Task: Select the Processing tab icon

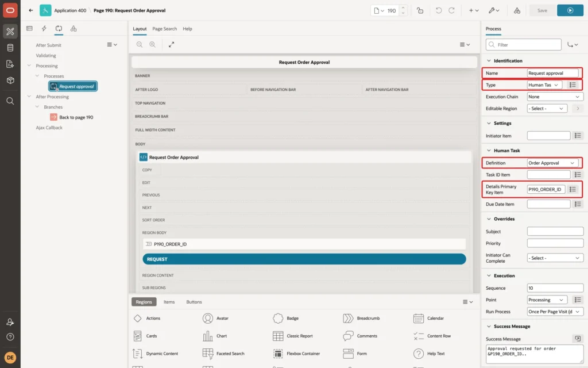Action: point(59,29)
